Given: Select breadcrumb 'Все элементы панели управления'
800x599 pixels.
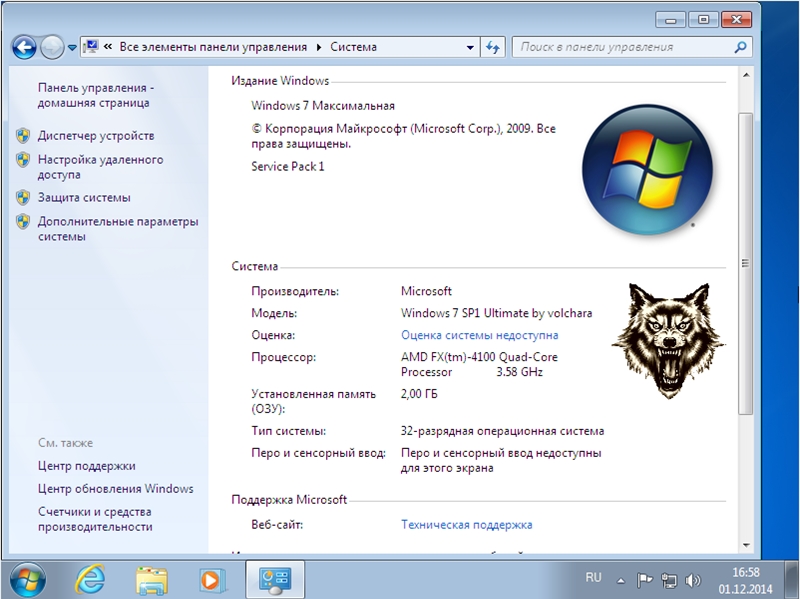Looking at the screenshot, I should point(213,47).
